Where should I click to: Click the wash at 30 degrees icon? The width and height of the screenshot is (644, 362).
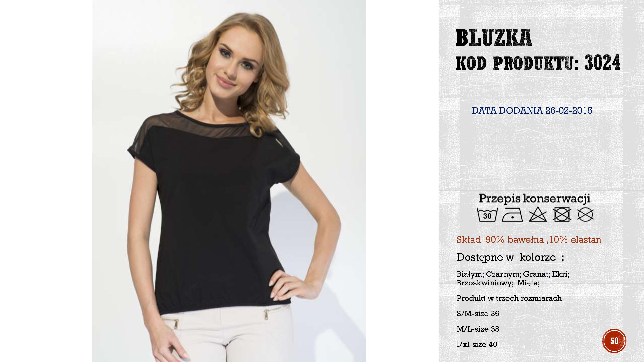pos(487,215)
